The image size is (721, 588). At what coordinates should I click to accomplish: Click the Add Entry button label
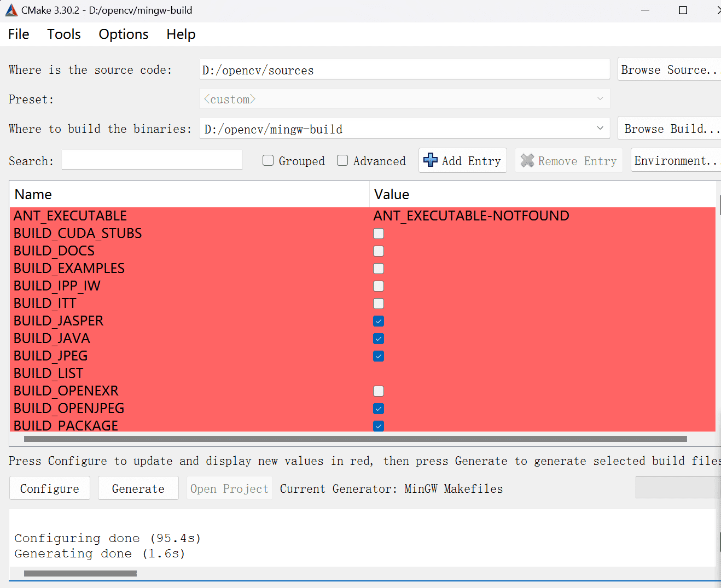pyautogui.click(x=472, y=161)
